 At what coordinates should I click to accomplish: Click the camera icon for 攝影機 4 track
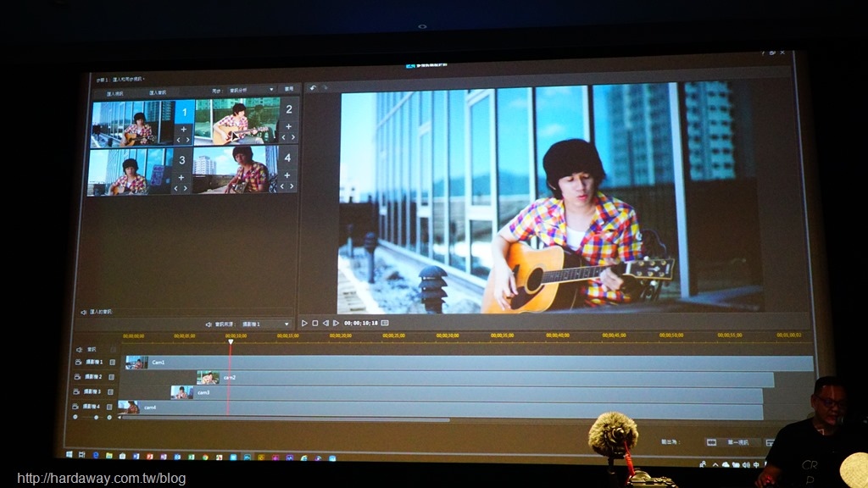(75, 407)
